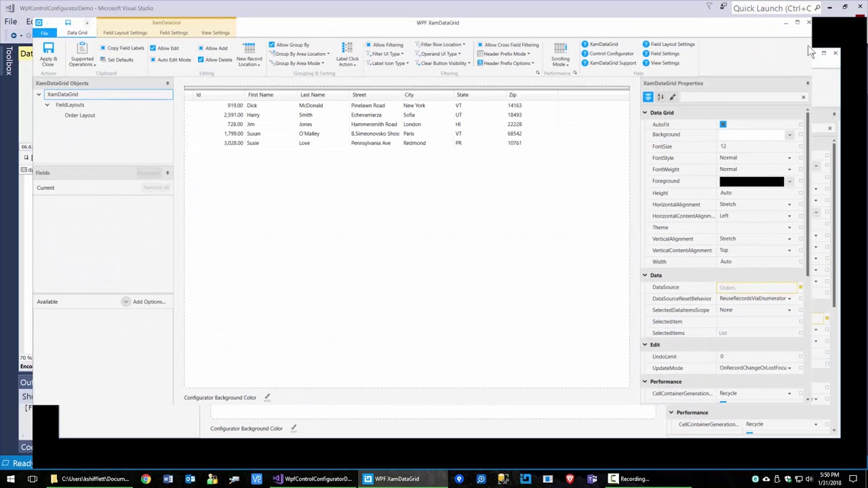Open Operand UI Type dropdown
This screenshot has width=868, height=488.
(439, 54)
